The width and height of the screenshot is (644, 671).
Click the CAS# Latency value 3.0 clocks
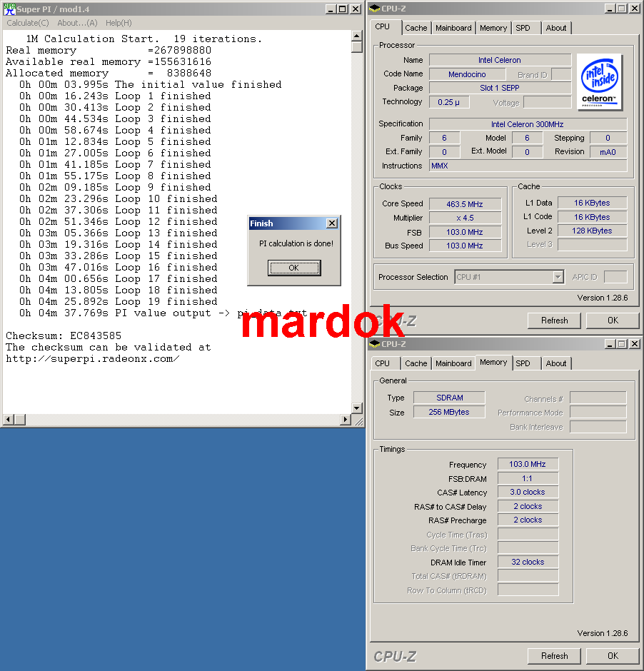click(x=528, y=492)
